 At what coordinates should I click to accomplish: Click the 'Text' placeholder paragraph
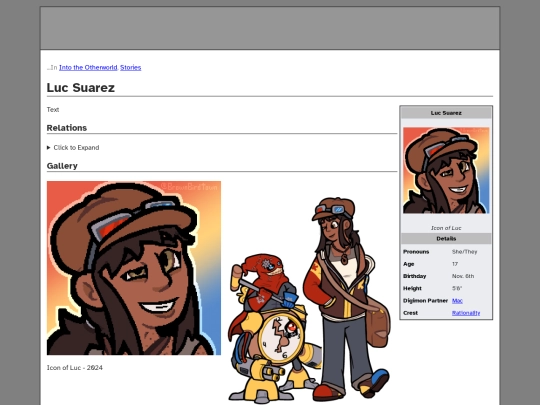coord(53,110)
